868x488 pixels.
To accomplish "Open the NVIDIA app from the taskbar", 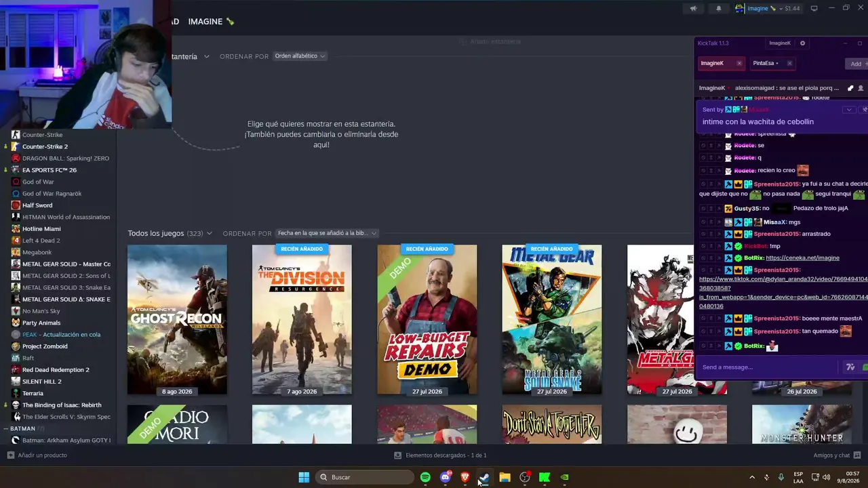I will (564, 477).
